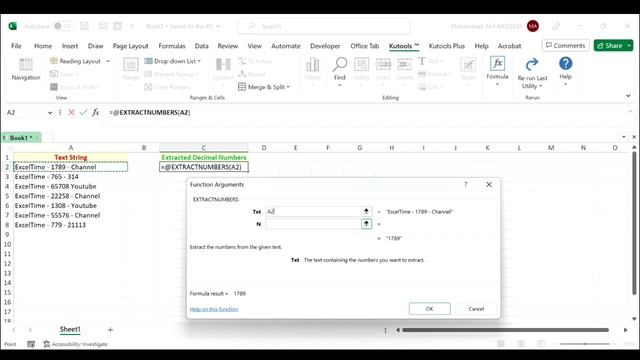640x360 pixels.
Task: Toggle the AutoSave switch
Action: pos(62,26)
